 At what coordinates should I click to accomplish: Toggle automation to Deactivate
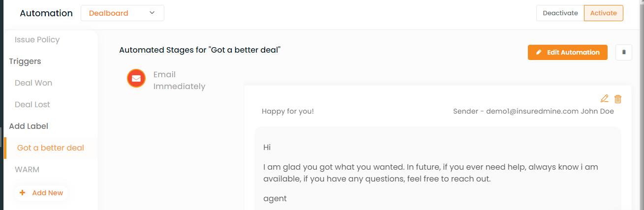click(560, 13)
